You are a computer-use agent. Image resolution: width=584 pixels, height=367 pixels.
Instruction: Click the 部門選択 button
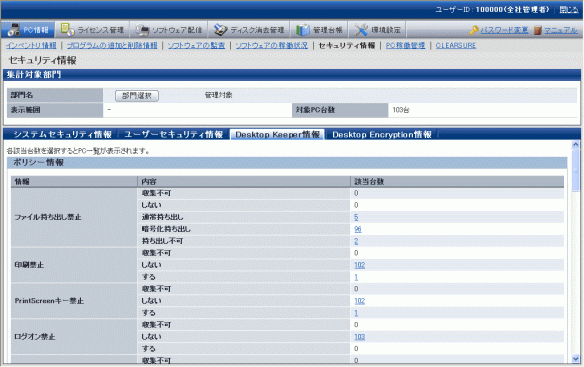click(137, 96)
